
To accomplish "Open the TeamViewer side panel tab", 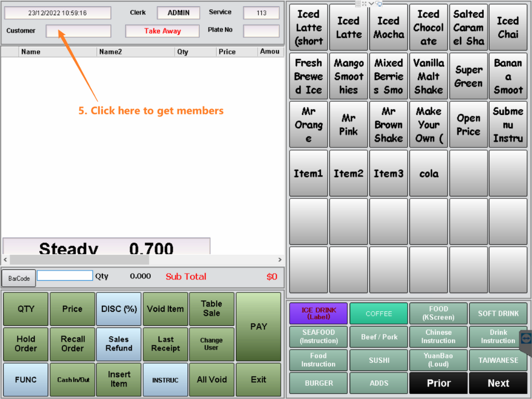I will (526, 339).
